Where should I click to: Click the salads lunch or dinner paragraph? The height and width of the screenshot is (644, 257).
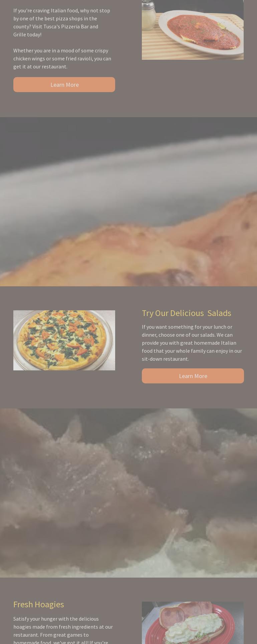[192, 343]
